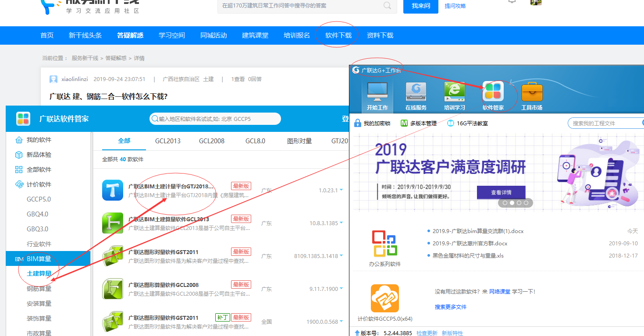Open 培训报名 navigation item
Image resolution: width=644 pixels, height=336 pixels.
click(297, 35)
